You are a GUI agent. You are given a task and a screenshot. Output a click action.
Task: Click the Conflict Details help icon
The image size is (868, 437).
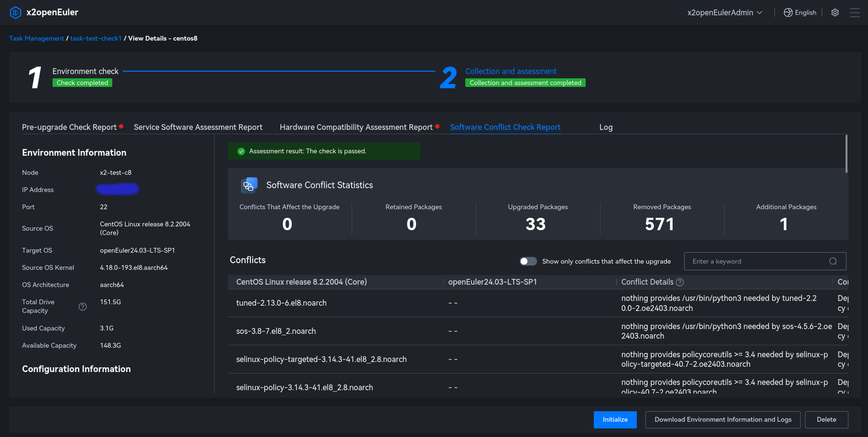680,282
